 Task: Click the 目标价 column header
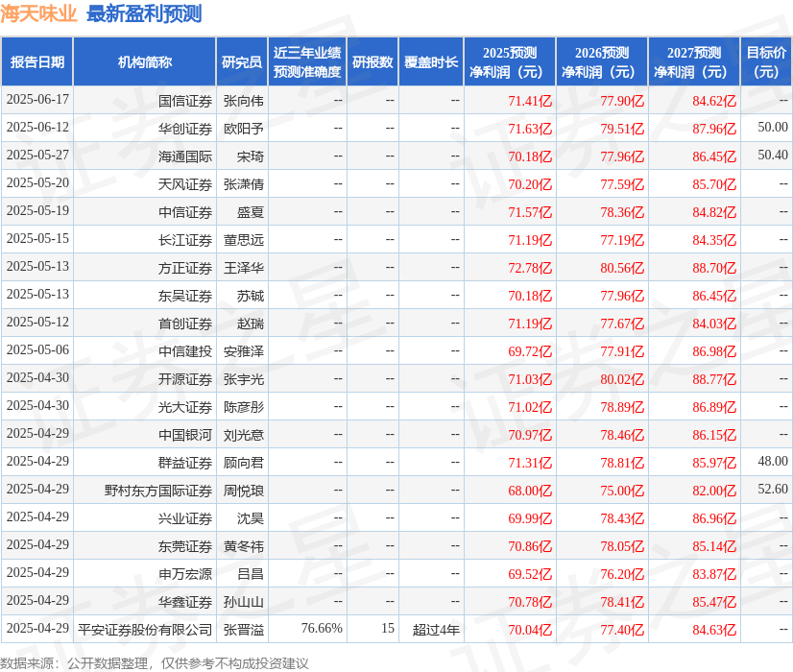(x=766, y=61)
